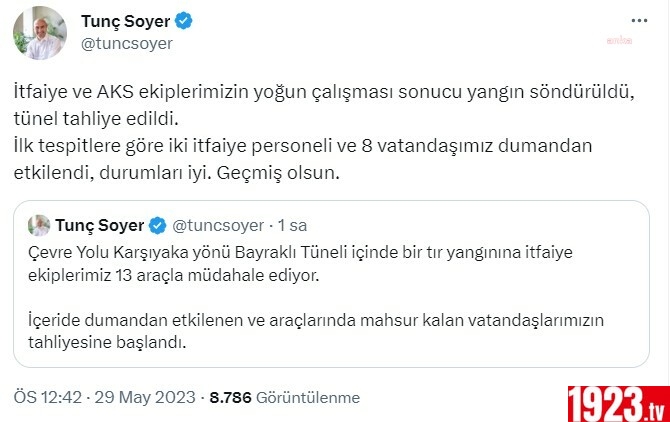
Task: Click the main tweet text about 'yangın söndürüldü'
Action: coord(324,132)
